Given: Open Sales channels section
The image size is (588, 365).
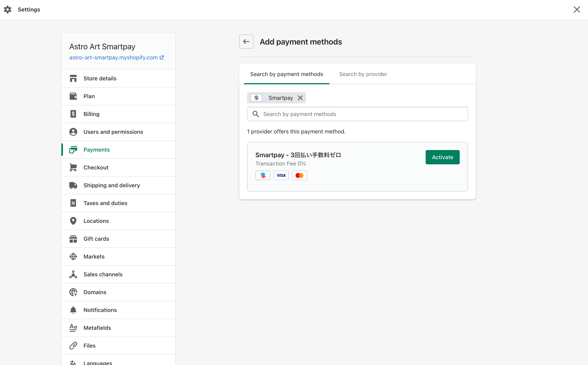Looking at the screenshot, I should point(103,275).
